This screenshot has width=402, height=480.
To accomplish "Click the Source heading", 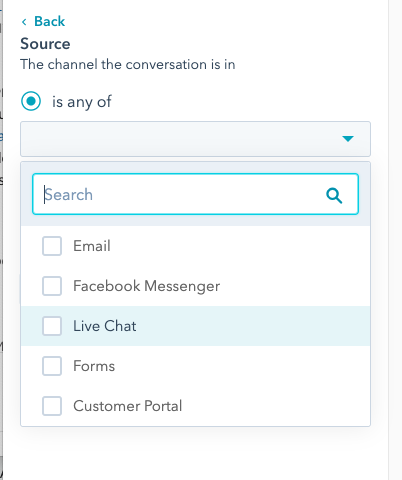I will [x=45, y=44].
